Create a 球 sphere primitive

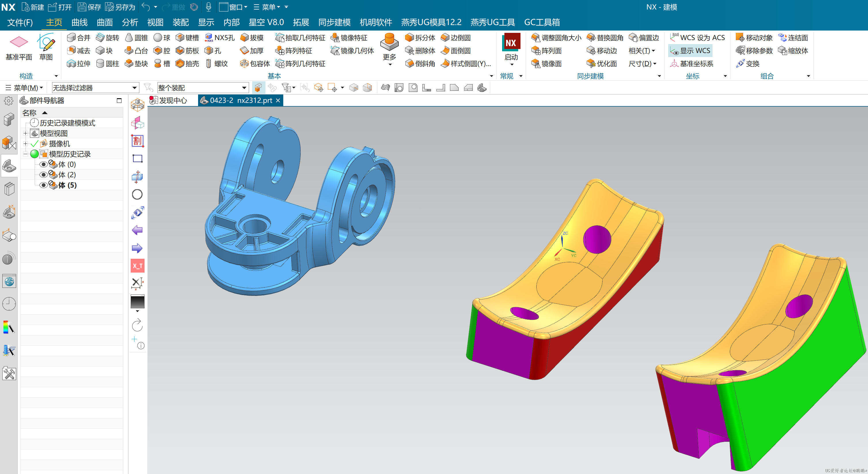click(x=162, y=37)
